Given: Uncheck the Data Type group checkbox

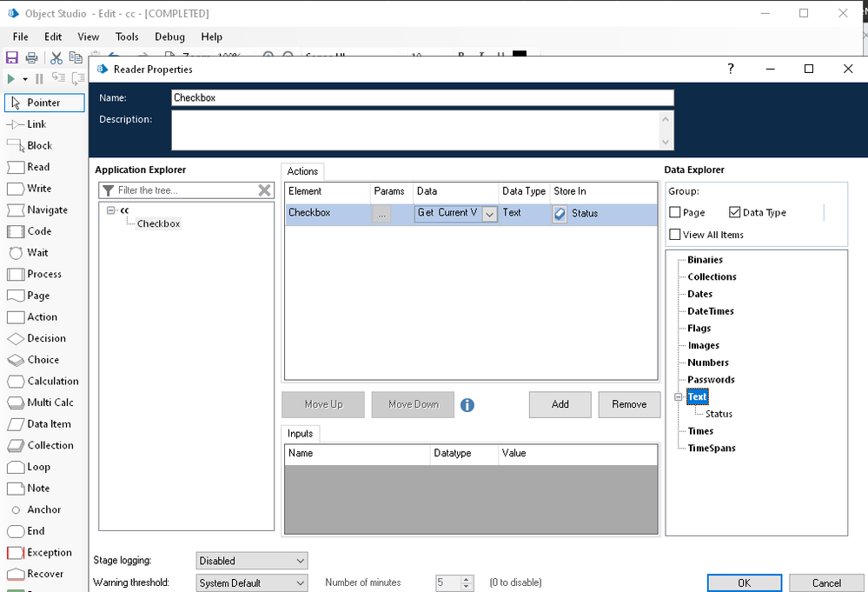Looking at the screenshot, I should pos(734,212).
